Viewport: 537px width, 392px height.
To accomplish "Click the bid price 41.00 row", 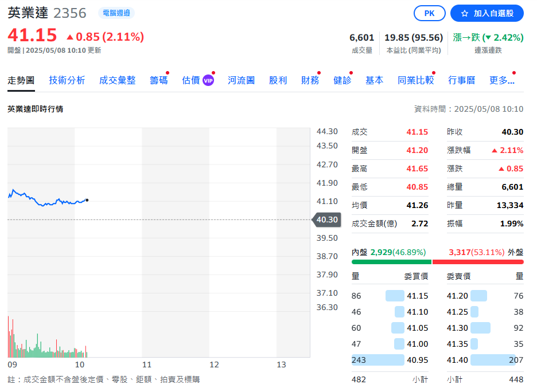I will click(x=390, y=344).
